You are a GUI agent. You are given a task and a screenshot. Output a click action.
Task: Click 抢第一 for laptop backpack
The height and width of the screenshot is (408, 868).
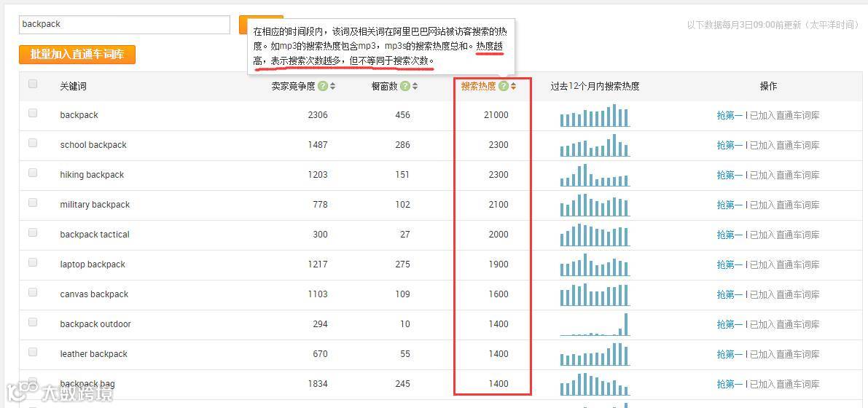tap(730, 264)
